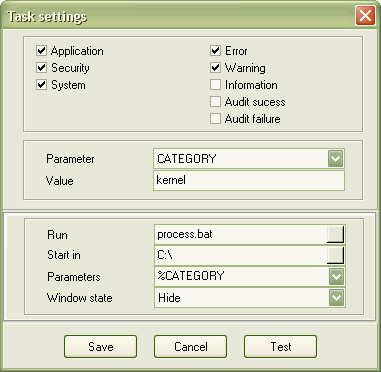Click the browse button beside process.bat
The width and height of the screenshot is (381, 372).
click(x=335, y=234)
